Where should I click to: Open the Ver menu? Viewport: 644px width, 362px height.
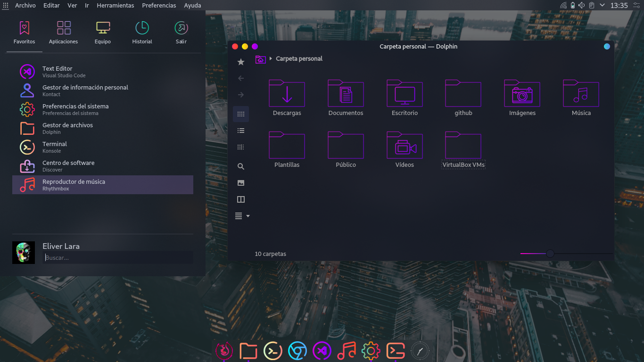(x=72, y=5)
